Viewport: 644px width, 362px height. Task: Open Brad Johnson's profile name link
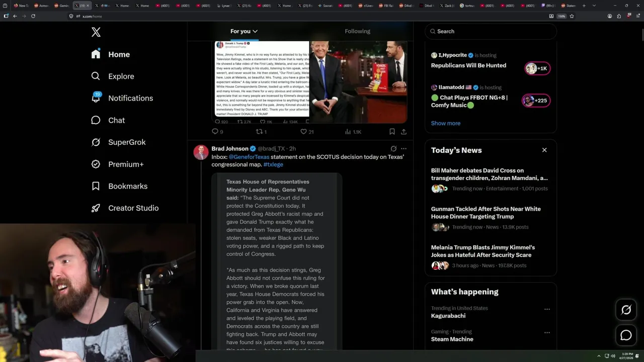click(230, 149)
